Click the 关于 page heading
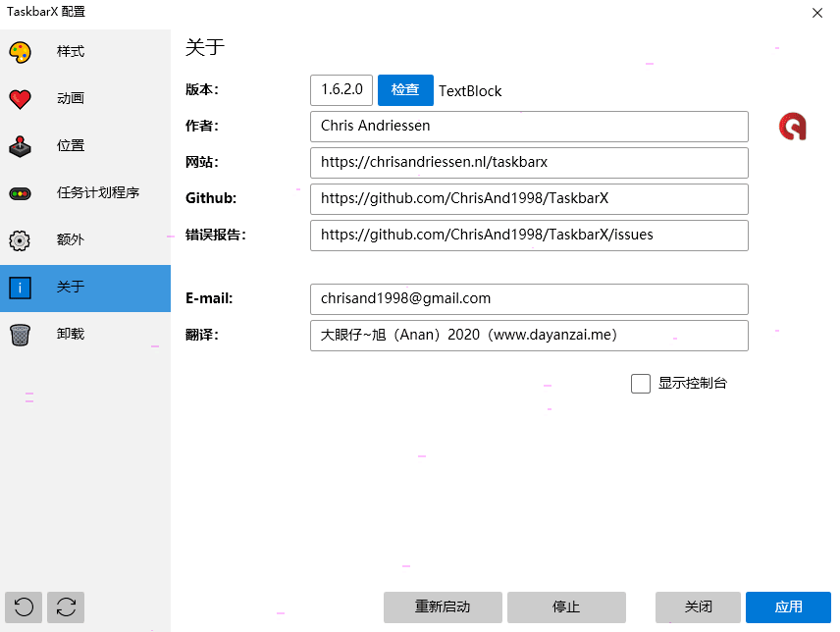Image resolution: width=840 pixels, height=632 pixels. point(205,47)
